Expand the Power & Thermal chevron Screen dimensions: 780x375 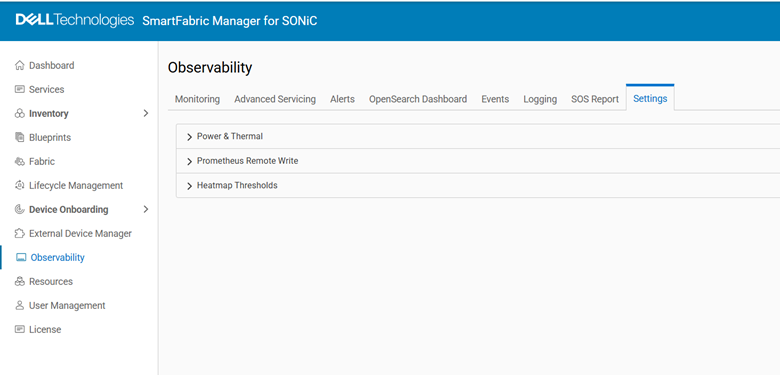point(190,137)
